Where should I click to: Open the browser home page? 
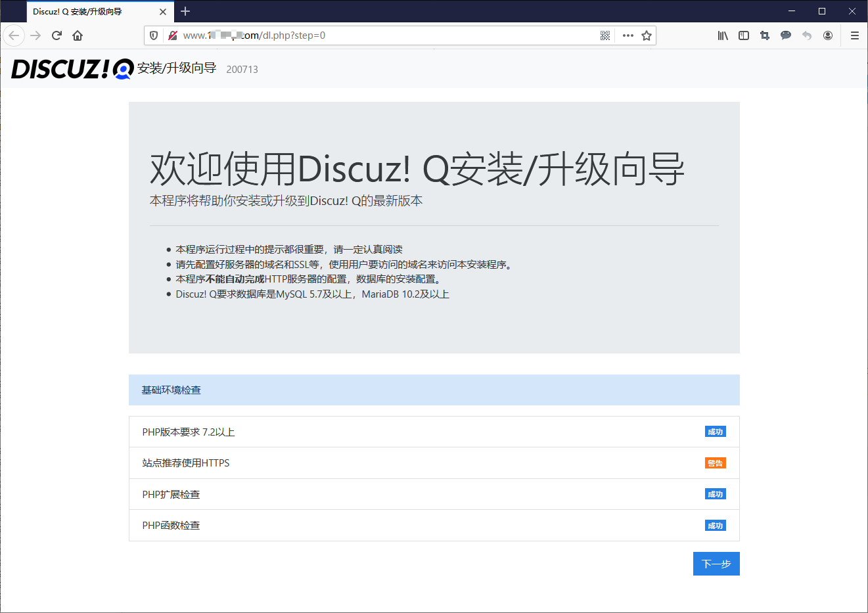pyautogui.click(x=78, y=35)
